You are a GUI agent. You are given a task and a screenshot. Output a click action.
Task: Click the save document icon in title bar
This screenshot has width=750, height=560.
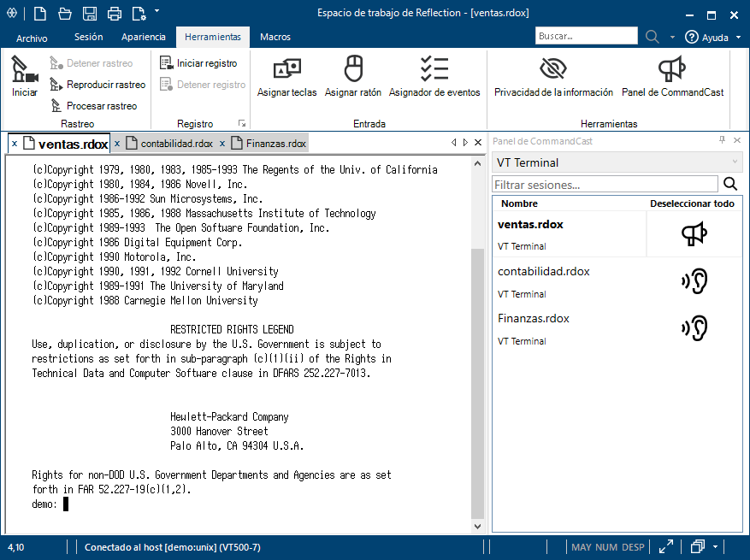point(90,13)
